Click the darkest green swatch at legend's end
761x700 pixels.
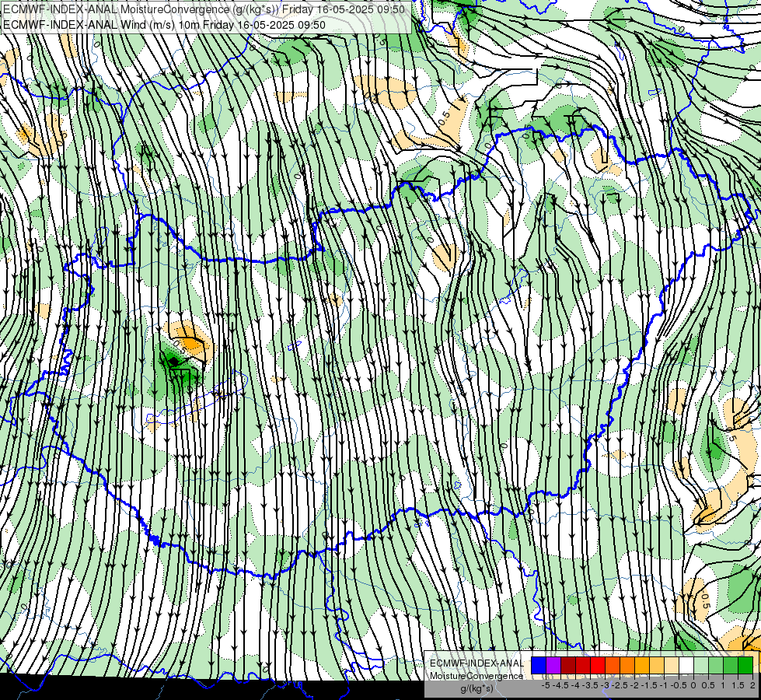click(x=745, y=666)
